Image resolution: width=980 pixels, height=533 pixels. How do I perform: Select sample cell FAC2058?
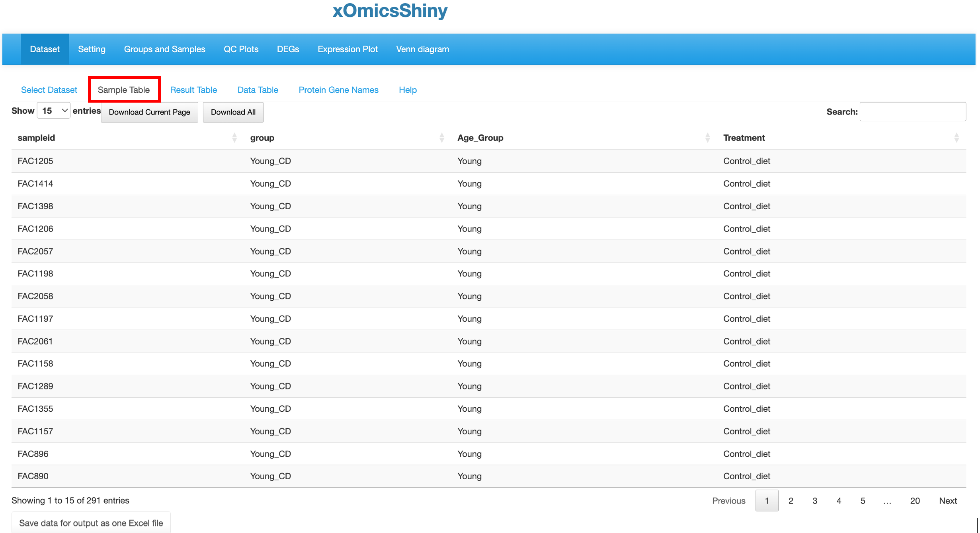click(35, 296)
